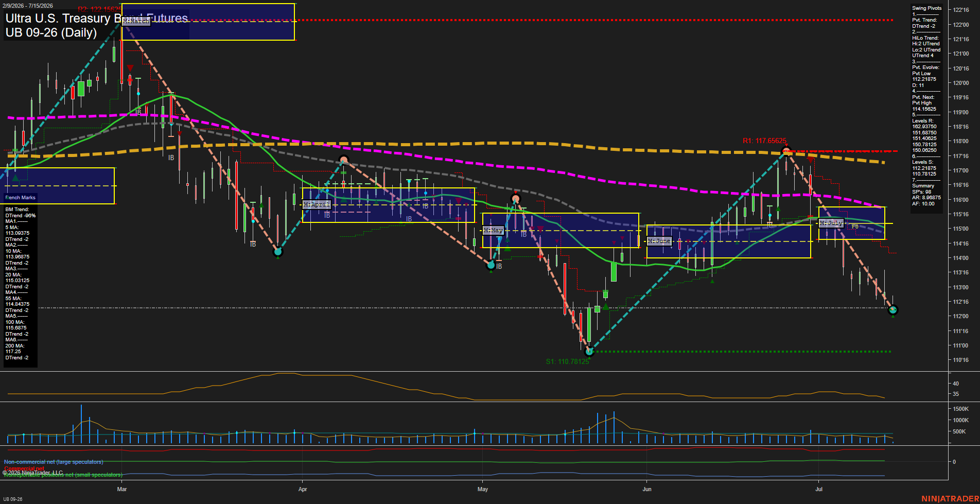Click the 112'16 price axis label
The height and width of the screenshot is (504, 980).
click(961, 302)
